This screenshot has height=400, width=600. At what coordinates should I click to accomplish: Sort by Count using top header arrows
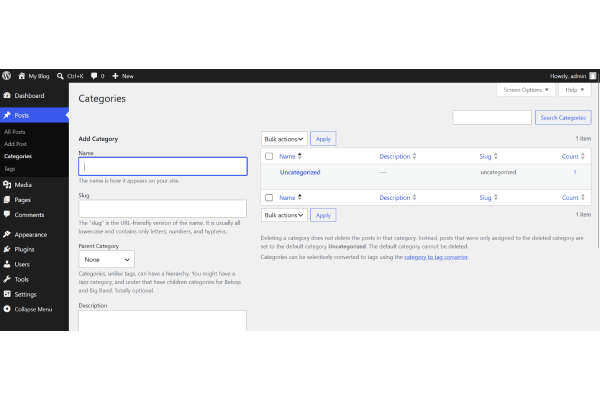pos(583,156)
